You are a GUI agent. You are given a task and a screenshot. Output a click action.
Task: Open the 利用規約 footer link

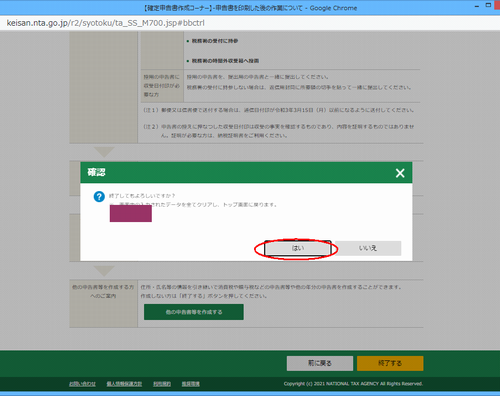pos(162,384)
